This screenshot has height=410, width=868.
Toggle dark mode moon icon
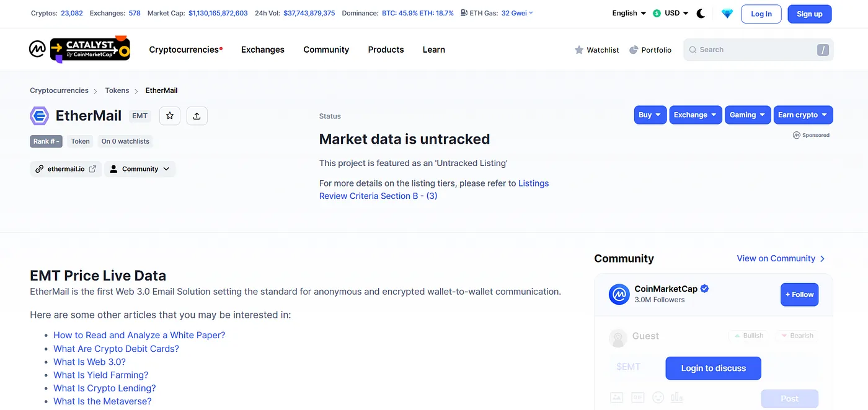click(x=701, y=14)
